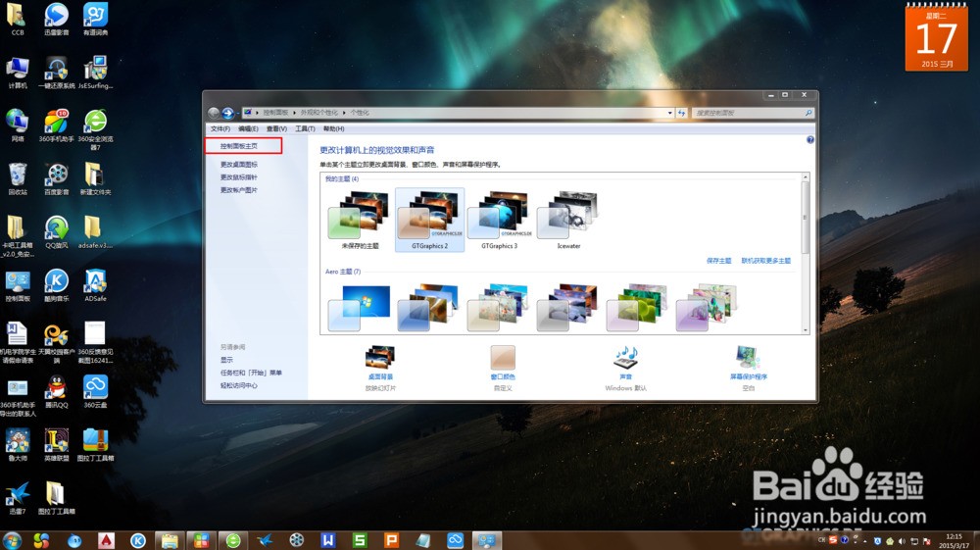Expand dropdown after 外观和个性化 breadcrumb

(x=346, y=113)
